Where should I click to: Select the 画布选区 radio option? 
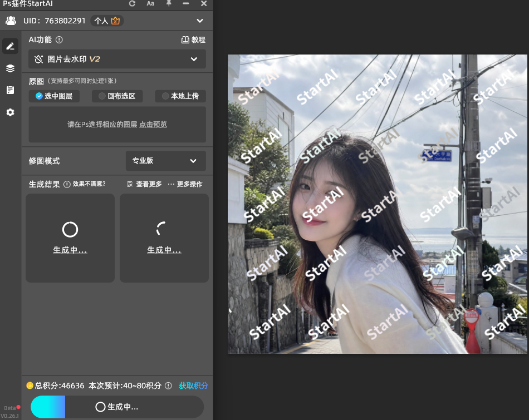point(117,96)
